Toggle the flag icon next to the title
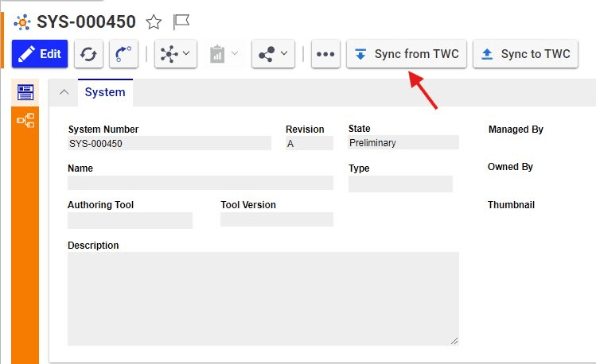Image resolution: width=596 pixels, height=364 pixels. (x=181, y=22)
